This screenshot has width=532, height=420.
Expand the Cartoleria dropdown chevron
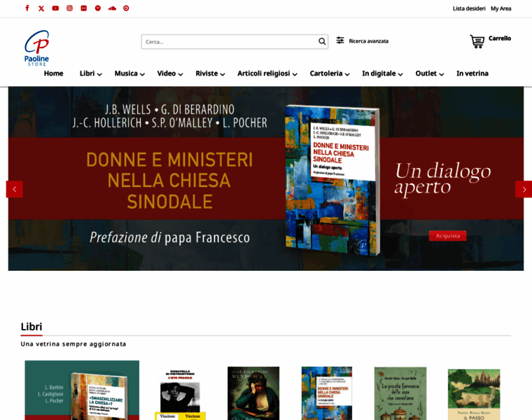347,74
